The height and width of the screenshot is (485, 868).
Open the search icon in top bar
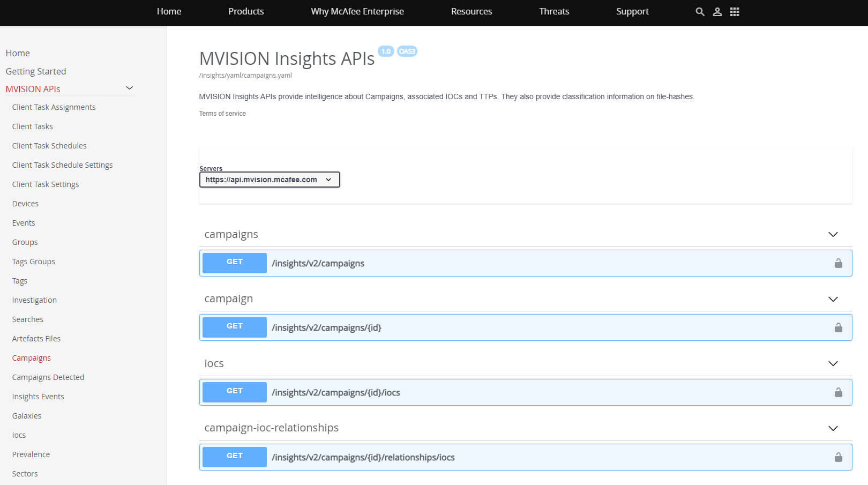[x=700, y=12]
